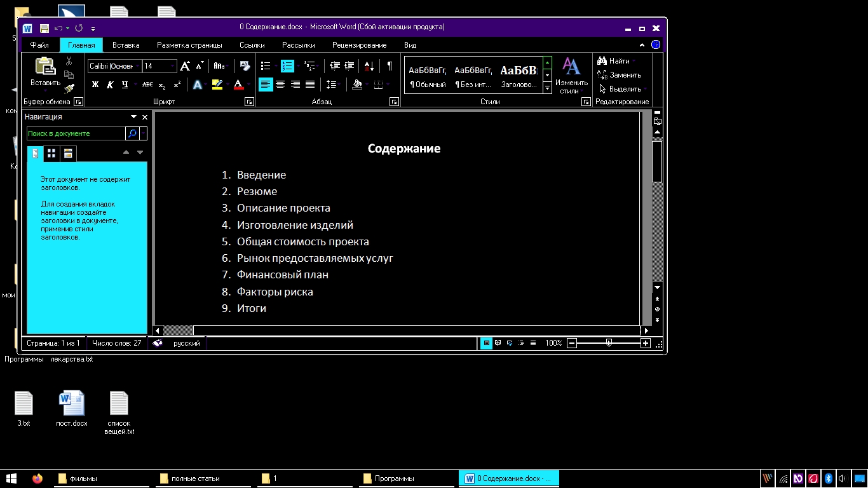Viewport: 868px width, 488px height.
Task: Toggle left text alignment
Action: [x=266, y=85]
